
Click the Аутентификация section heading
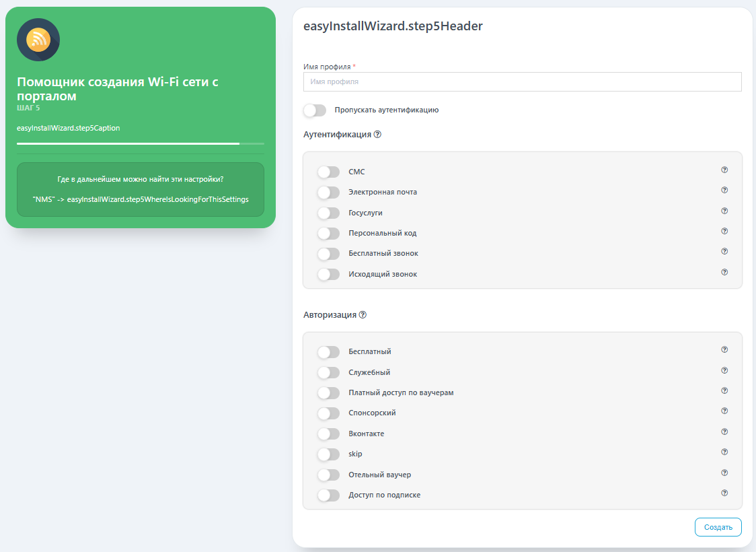click(x=337, y=135)
